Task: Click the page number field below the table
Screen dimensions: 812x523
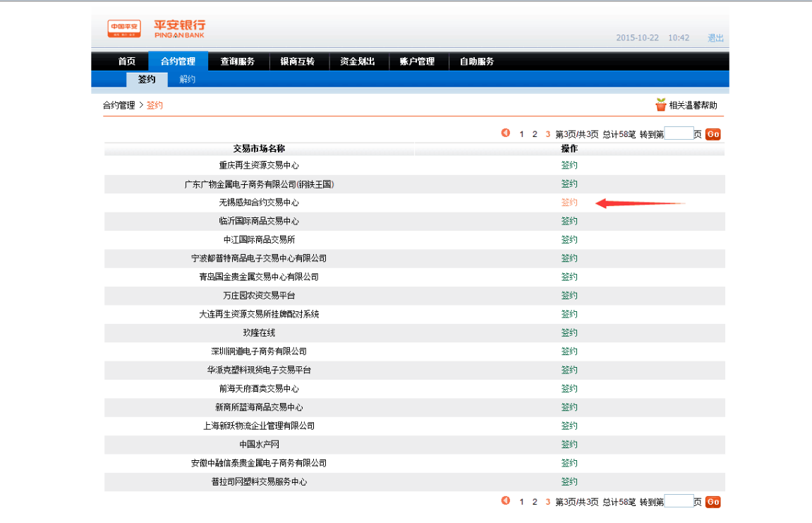Action: click(x=679, y=500)
